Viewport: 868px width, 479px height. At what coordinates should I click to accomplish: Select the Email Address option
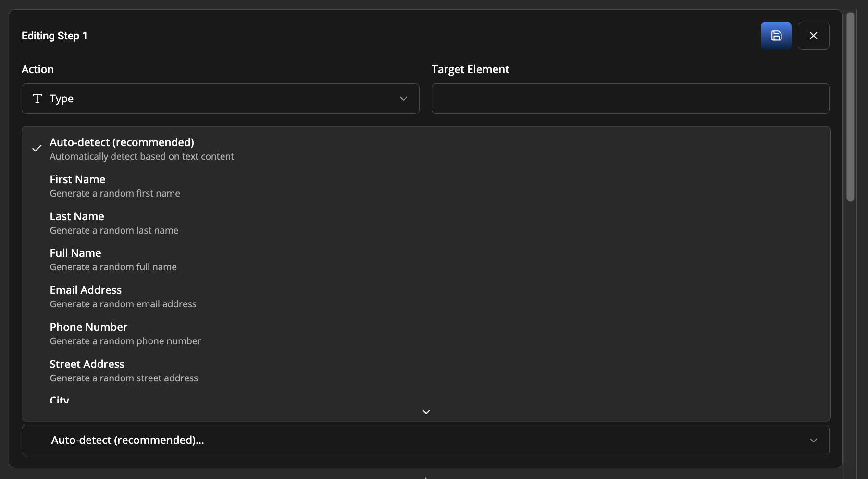click(x=425, y=297)
